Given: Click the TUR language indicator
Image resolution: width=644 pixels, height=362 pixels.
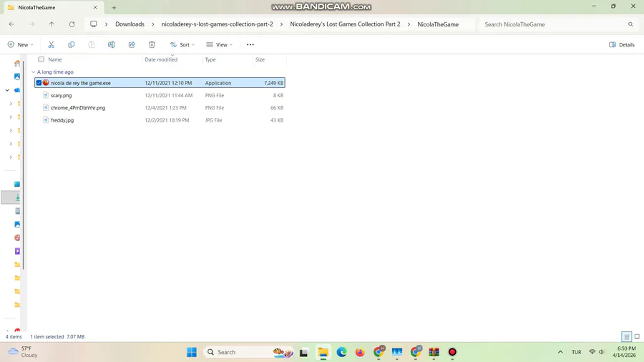Looking at the screenshot, I should coord(576,352).
